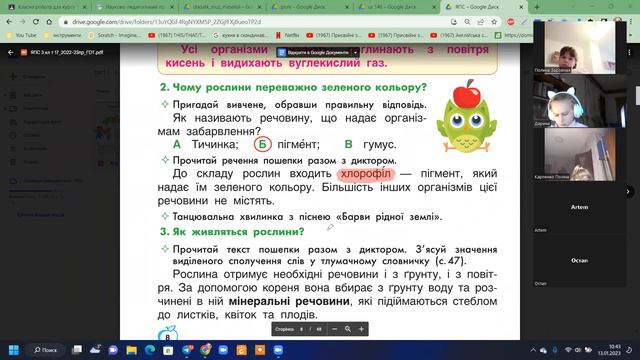Go to the browser home page

tap(49, 22)
